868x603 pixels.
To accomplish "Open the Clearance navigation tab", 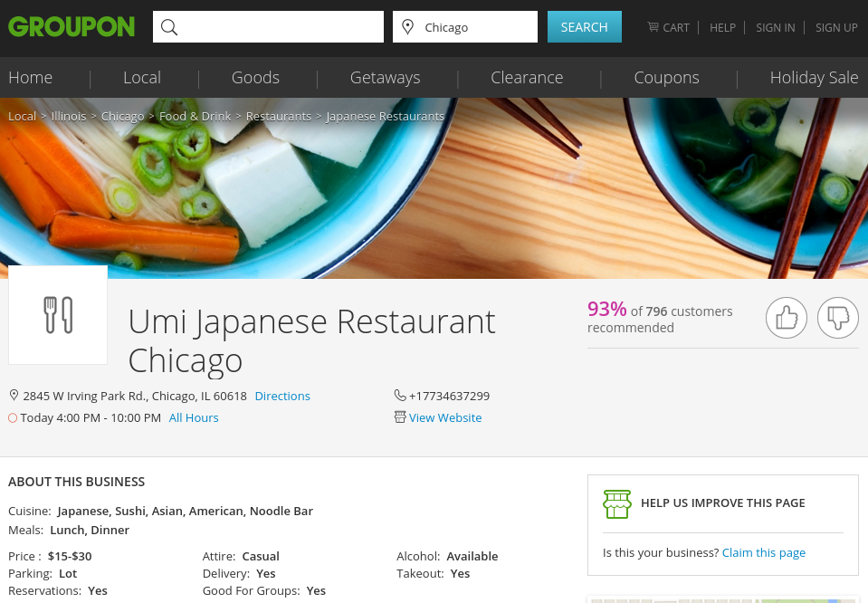I will (x=527, y=78).
